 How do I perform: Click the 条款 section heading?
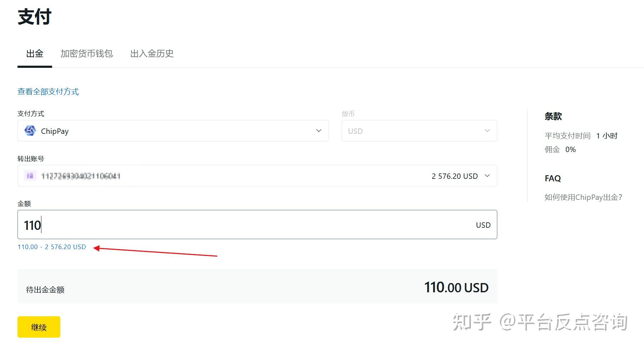click(553, 116)
